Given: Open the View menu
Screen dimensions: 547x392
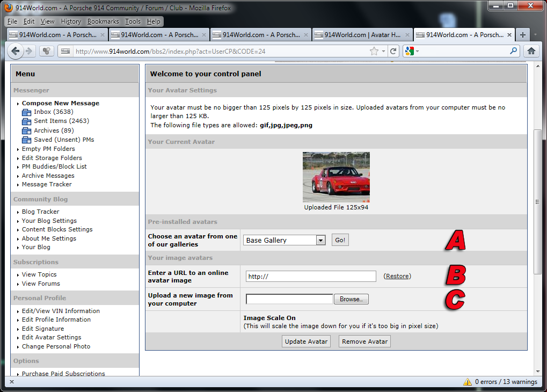Looking at the screenshot, I should click(x=47, y=21).
